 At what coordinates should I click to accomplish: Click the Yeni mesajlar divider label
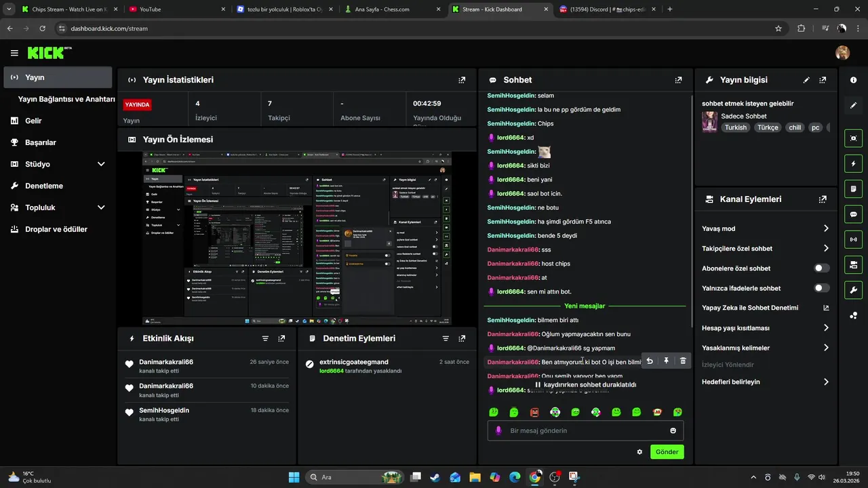[585, 306]
